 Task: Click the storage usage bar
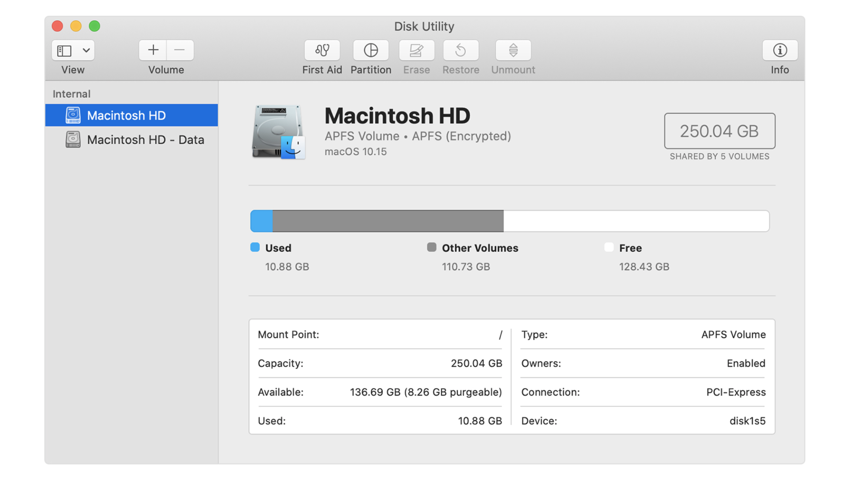[x=510, y=221]
